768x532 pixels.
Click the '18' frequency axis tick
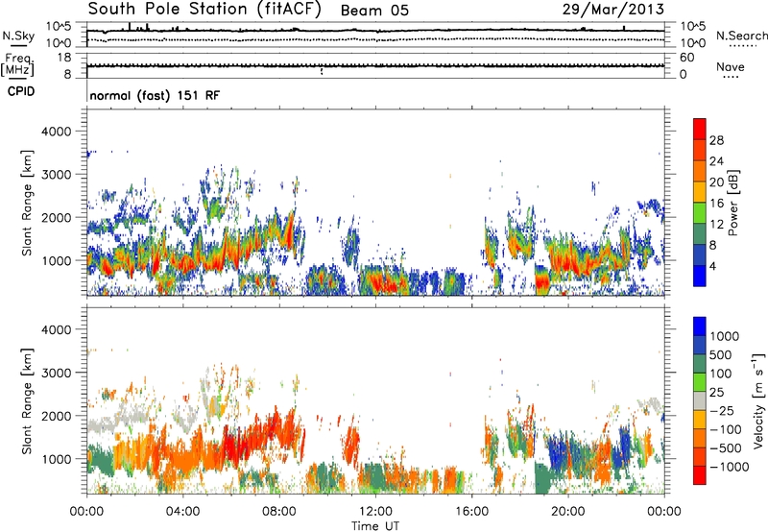click(64, 58)
